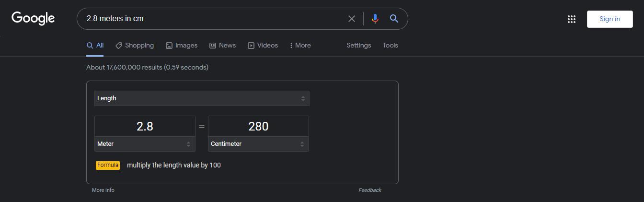Click the blue magnifier search icon
Viewport: 644px width, 202px height.
point(394,19)
